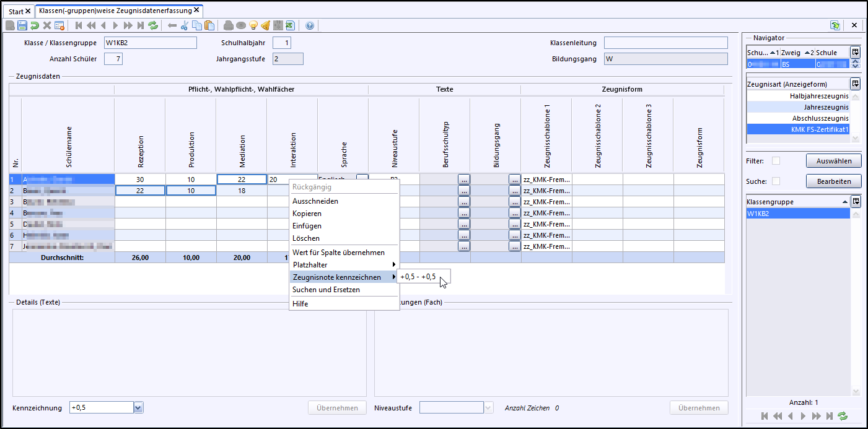Viewport: 868px width, 429px height.
Task: Open the Kennzeichnung dropdown
Action: tap(138, 407)
